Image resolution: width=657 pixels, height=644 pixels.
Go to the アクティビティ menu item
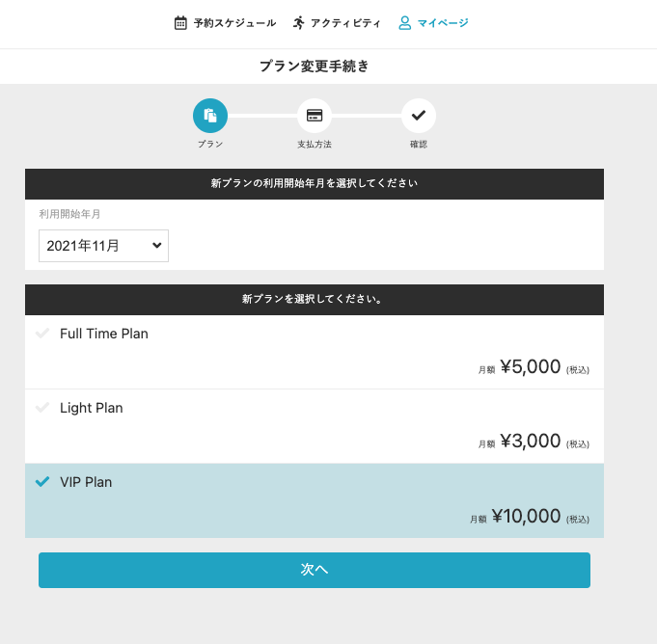[345, 22]
